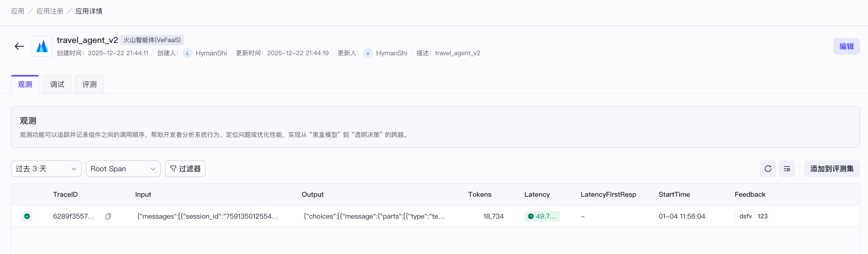The image size is (868, 254).
Task: Click the Tokens column header
Action: (x=480, y=194)
